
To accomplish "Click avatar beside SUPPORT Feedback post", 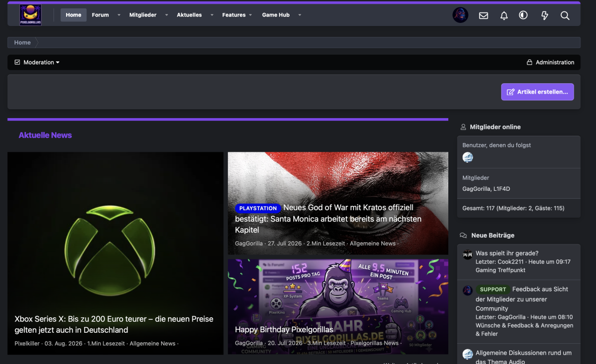I will pos(468,290).
